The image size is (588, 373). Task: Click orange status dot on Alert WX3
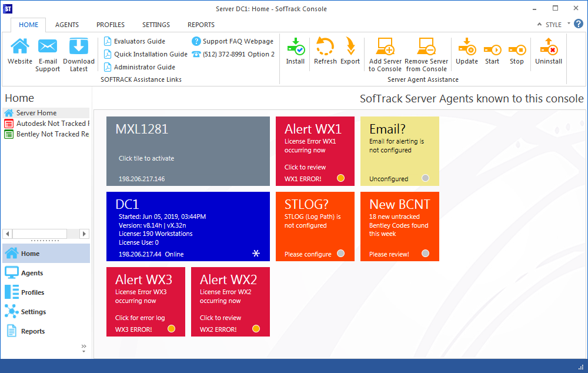click(x=171, y=329)
